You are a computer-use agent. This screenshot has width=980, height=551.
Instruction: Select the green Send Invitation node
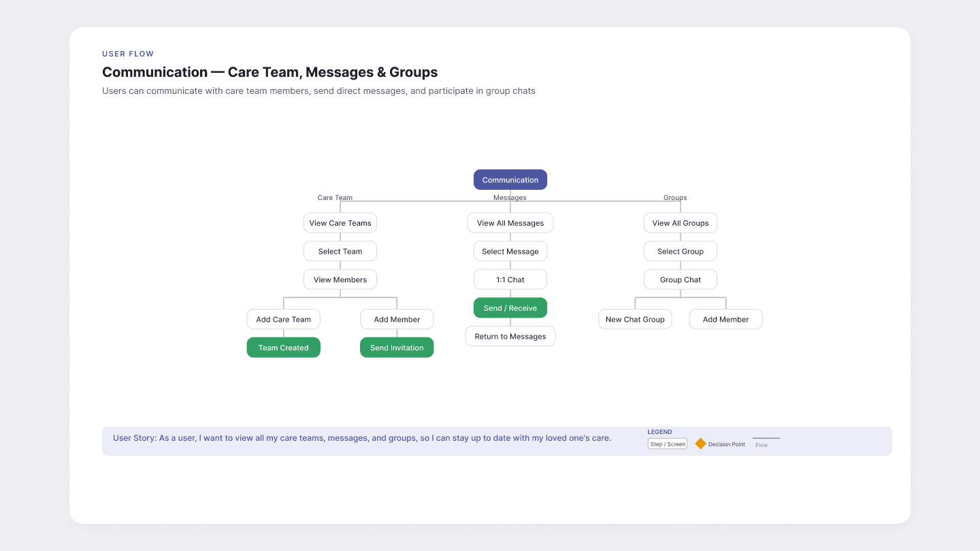(397, 348)
